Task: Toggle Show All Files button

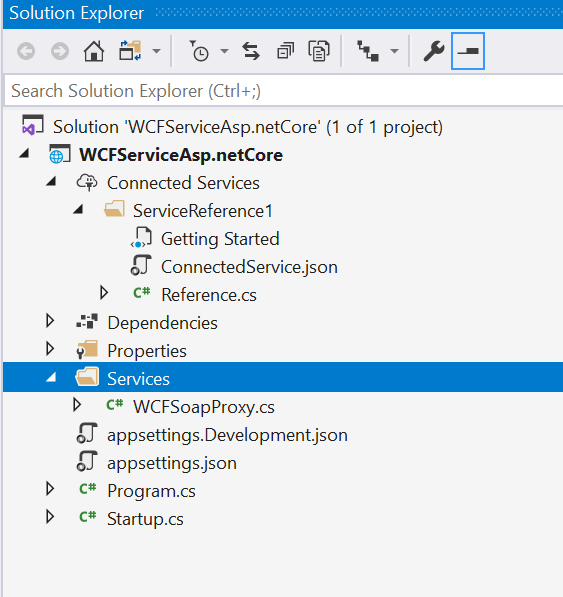Action: 319,51
